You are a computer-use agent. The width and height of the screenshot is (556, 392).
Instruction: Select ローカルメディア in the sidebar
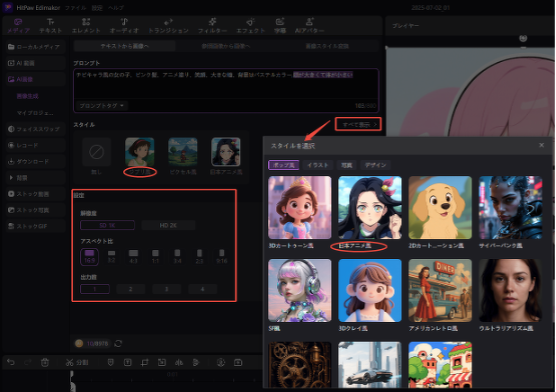click(x=35, y=47)
